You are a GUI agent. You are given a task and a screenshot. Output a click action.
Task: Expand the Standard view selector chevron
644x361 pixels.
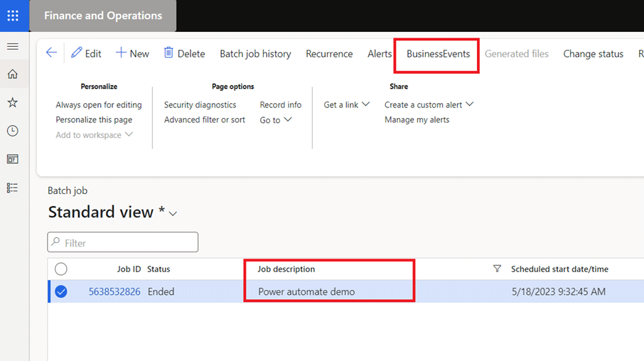(x=173, y=214)
